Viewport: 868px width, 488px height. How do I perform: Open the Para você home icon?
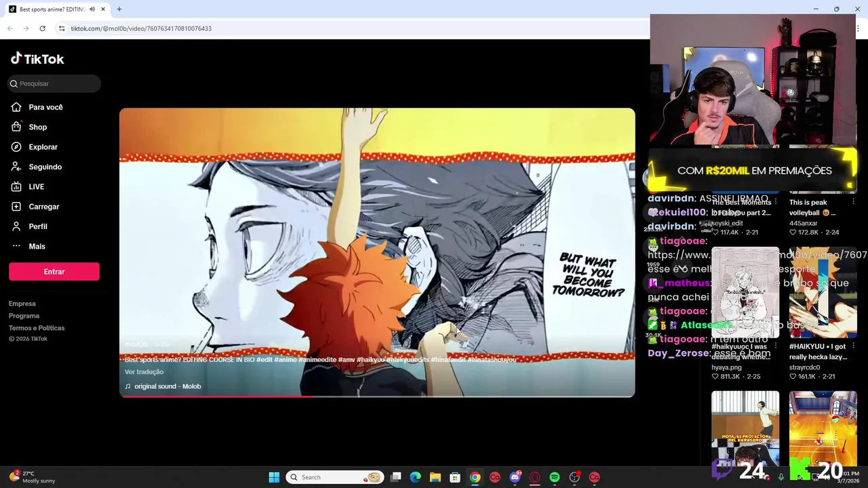16,107
